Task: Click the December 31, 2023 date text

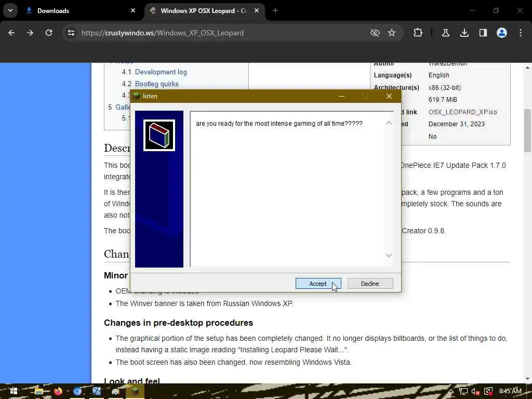Action: click(x=456, y=124)
